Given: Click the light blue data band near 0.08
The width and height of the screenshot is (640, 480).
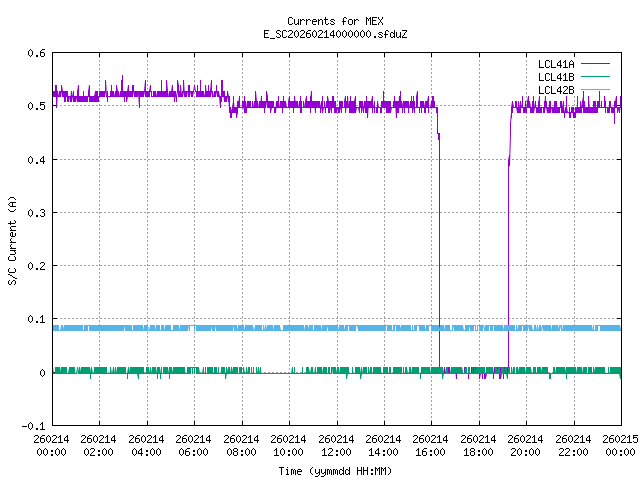Looking at the screenshot, I should 300,328.
